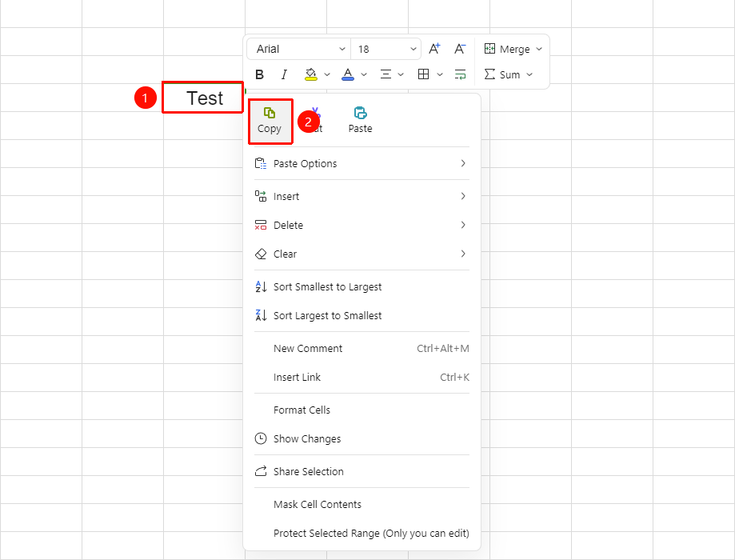Screen dimensions: 735x560
Task: Select New Comment from the menu
Action: point(362,349)
